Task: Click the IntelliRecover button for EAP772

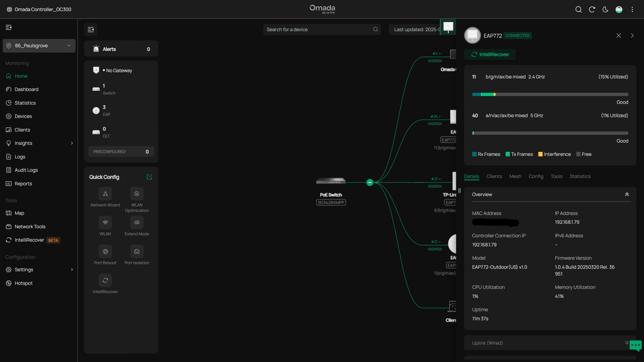Action: coord(490,54)
